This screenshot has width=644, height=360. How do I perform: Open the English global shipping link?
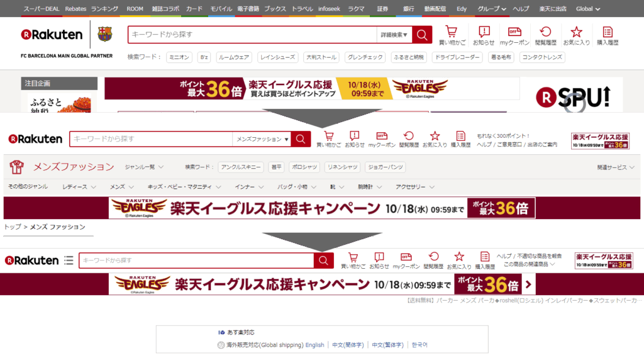314,345
